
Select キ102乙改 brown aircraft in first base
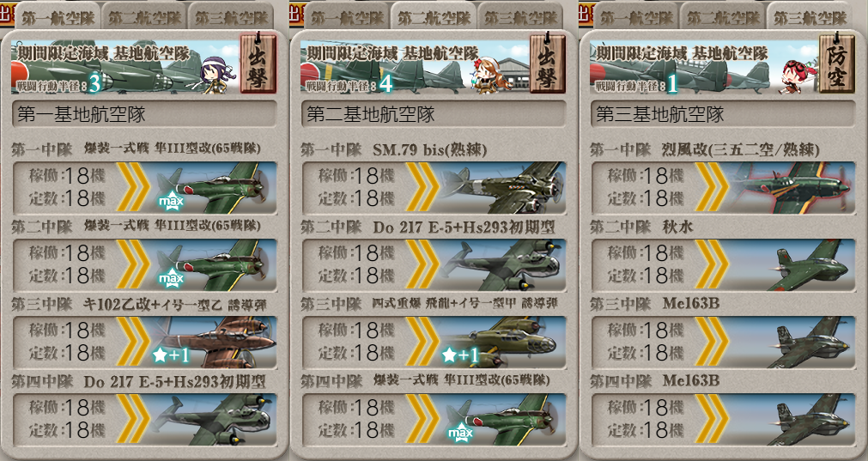214,342
